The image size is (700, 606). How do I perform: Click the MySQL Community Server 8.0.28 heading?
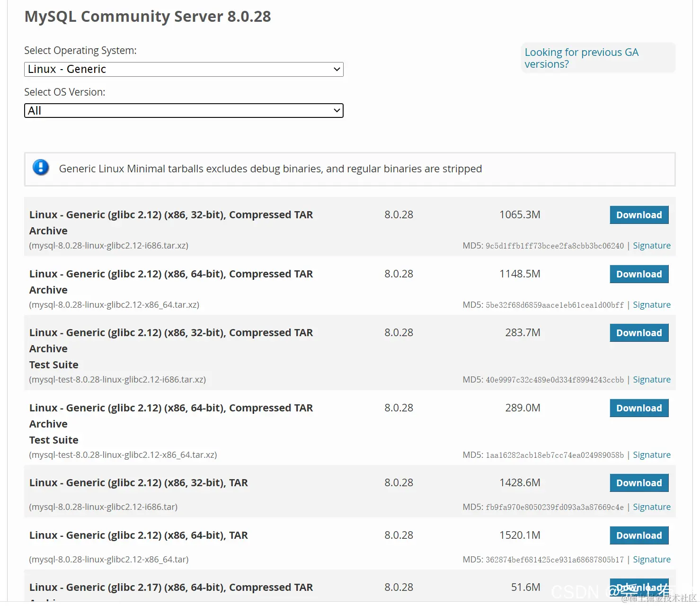coord(148,17)
